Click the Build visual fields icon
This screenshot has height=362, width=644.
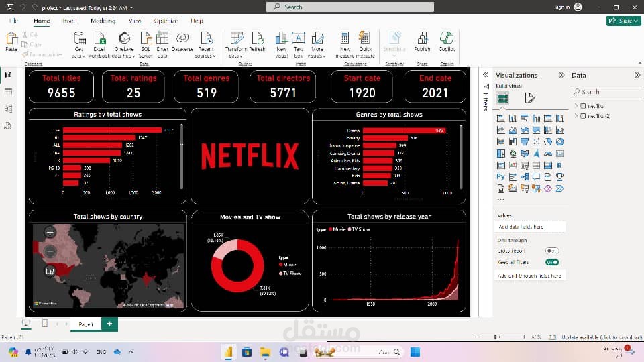(502, 98)
